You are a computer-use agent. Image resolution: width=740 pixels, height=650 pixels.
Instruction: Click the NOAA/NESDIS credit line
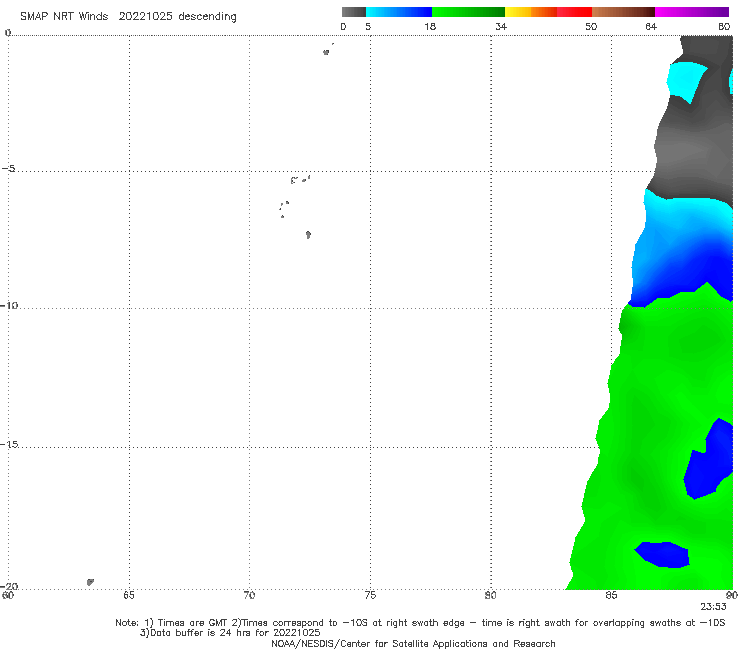(413, 644)
